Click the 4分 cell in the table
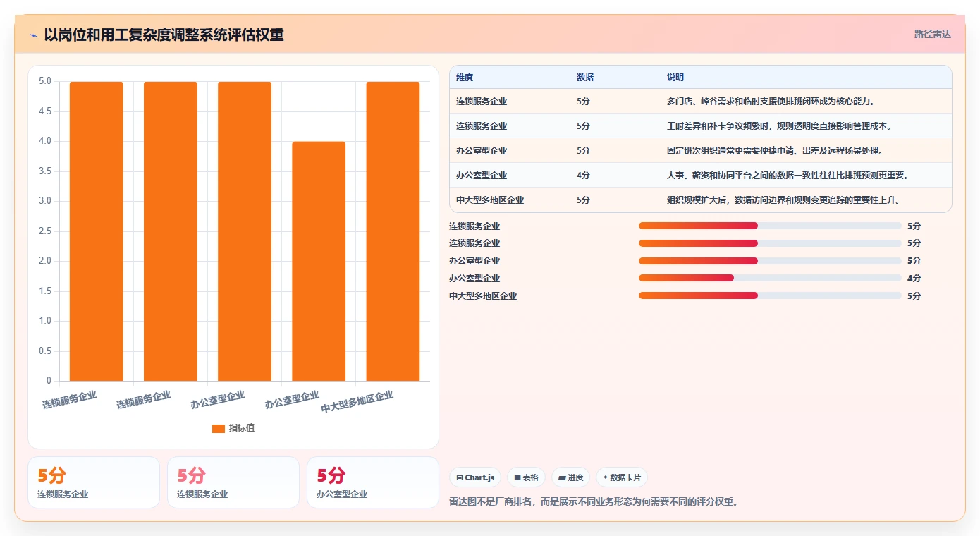Screen dimensions: 980x536 pos(583,176)
